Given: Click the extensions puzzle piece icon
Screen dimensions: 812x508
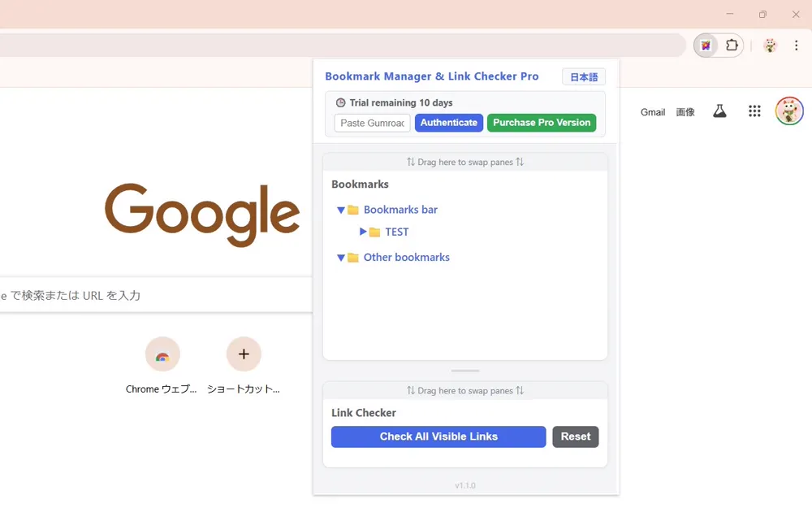Looking at the screenshot, I should [x=730, y=45].
